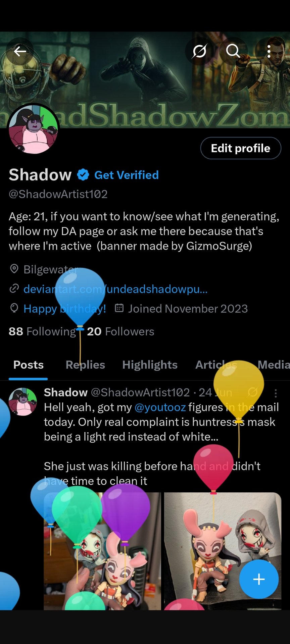
Task: Open the search magnifier icon
Action: [233, 51]
